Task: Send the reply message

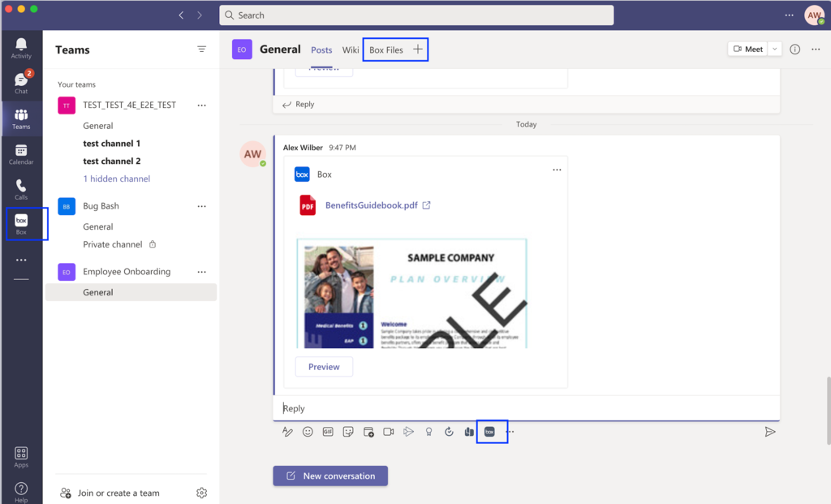Action: coord(770,432)
